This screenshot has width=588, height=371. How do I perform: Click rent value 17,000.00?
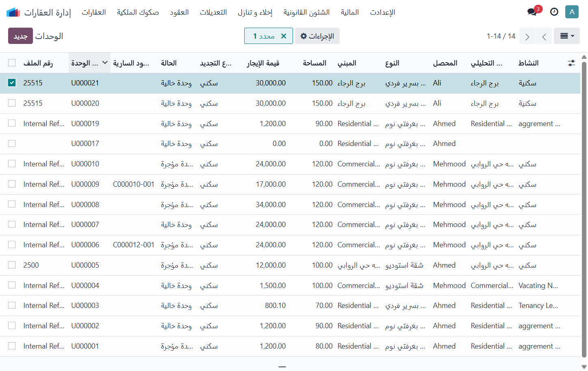coord(271,184)
